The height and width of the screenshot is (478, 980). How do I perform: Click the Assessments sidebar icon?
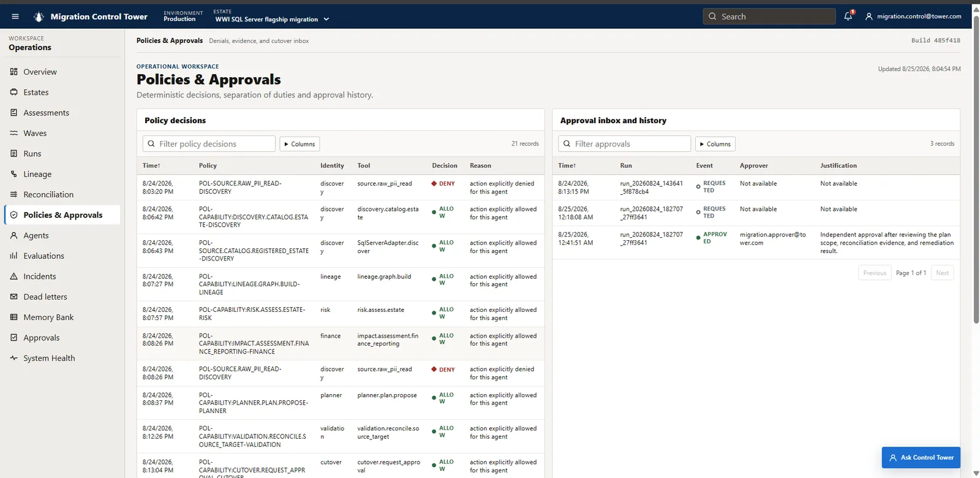[x=13, y=113]
